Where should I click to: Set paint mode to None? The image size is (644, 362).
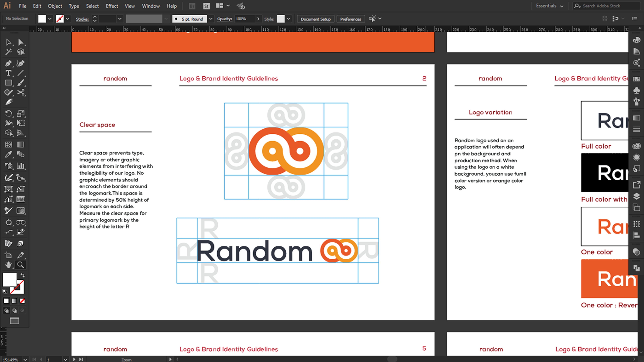22,301
